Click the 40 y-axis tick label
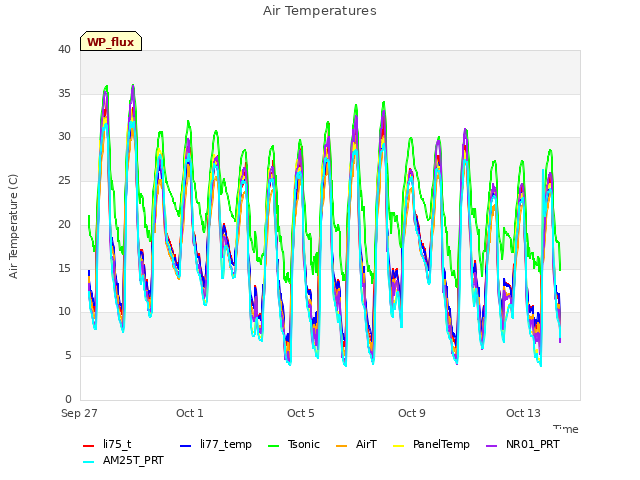640x480 pixels. (x=64, y=50)
